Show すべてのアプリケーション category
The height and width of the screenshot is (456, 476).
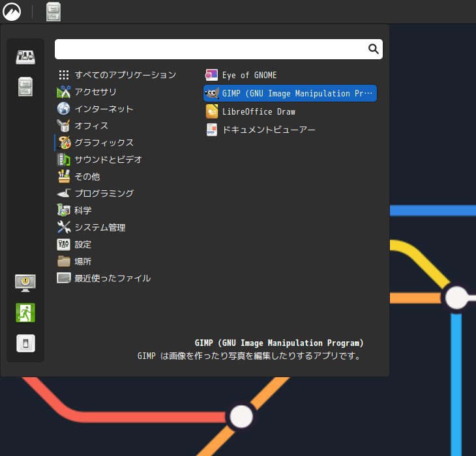[x=117, y=75]
